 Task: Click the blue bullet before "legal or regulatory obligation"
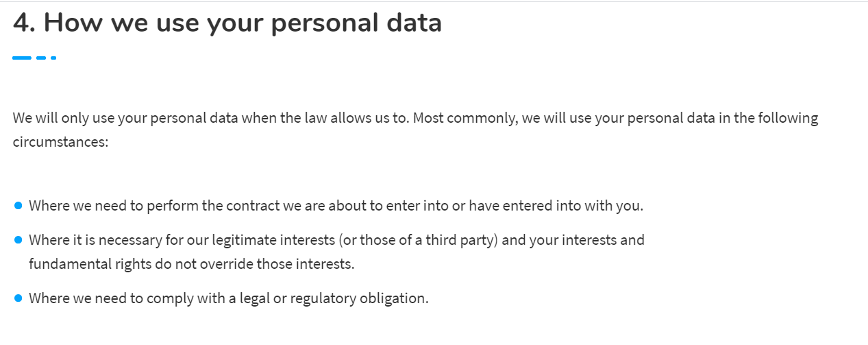pyautogui.click(x=18, y=298)
